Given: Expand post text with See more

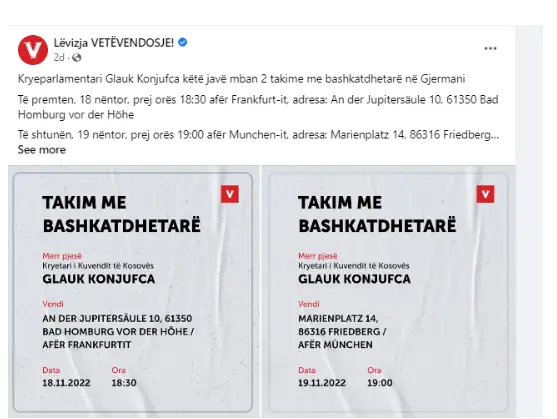Looking at the screenshot, I should point(42,150).
